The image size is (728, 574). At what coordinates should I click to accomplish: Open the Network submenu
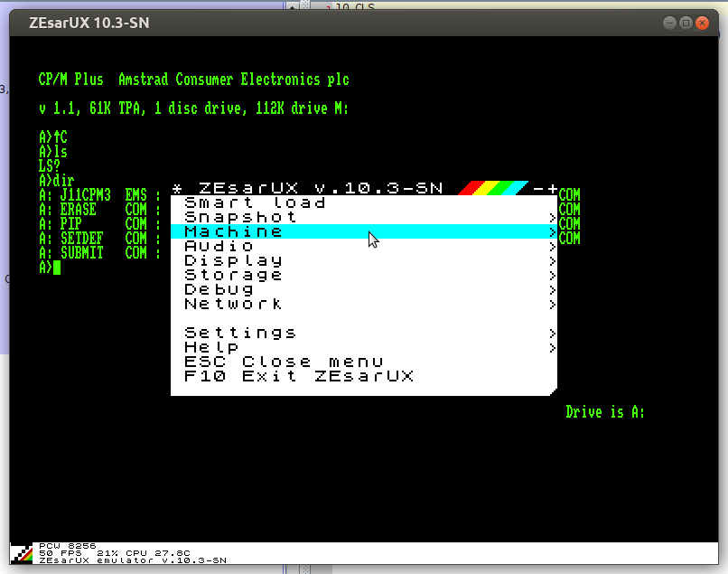point(363,304)
